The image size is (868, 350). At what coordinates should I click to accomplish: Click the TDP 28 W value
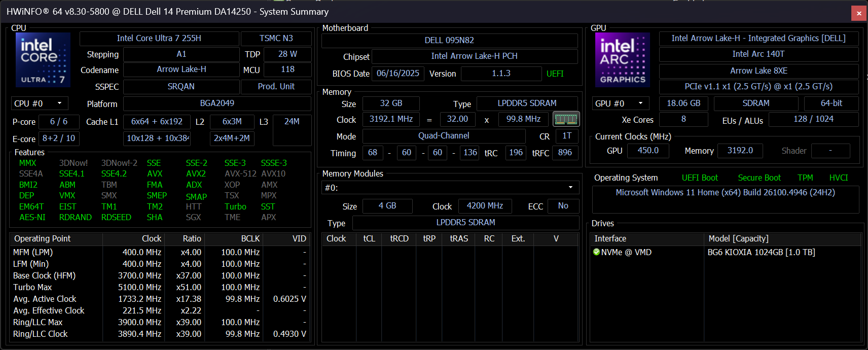point(287,54)
